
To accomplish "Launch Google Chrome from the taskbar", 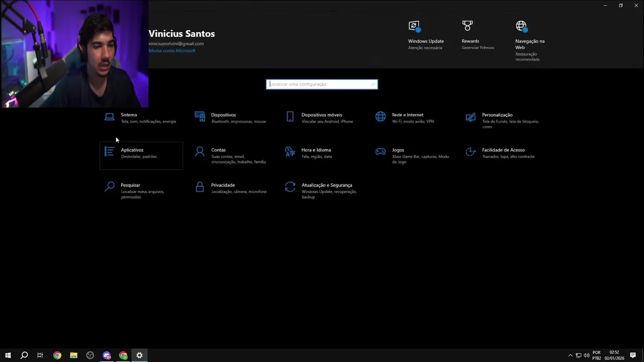I will [x=57, y=355].
